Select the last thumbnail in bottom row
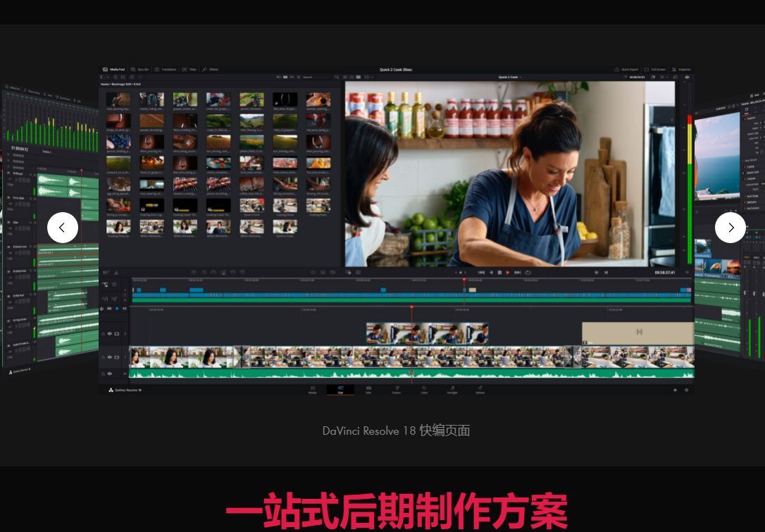This screenshot has height=532, width=765. click(285, 226)
